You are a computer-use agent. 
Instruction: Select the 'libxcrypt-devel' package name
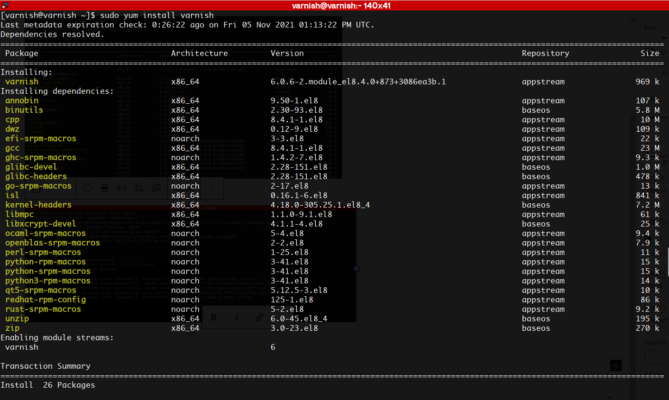pos(41,224)
